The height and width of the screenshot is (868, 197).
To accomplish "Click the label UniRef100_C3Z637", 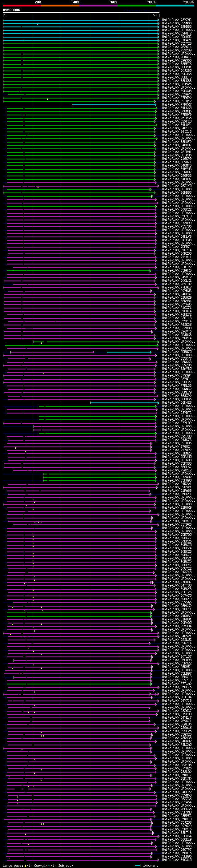I will coord(177,711).
